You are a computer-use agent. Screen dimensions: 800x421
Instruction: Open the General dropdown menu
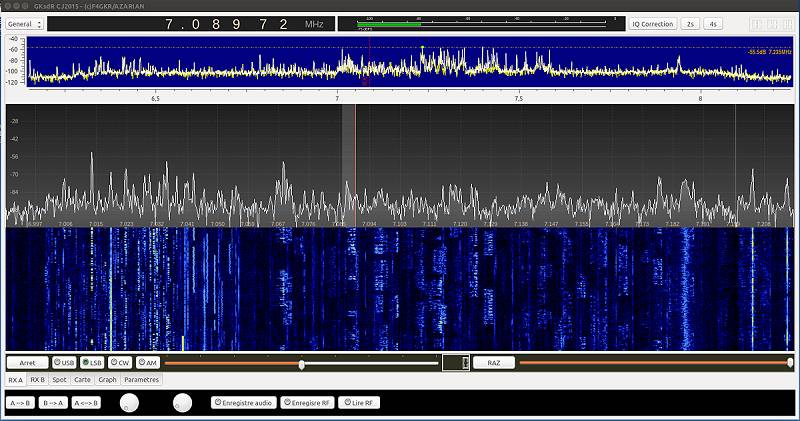point(25,23)
